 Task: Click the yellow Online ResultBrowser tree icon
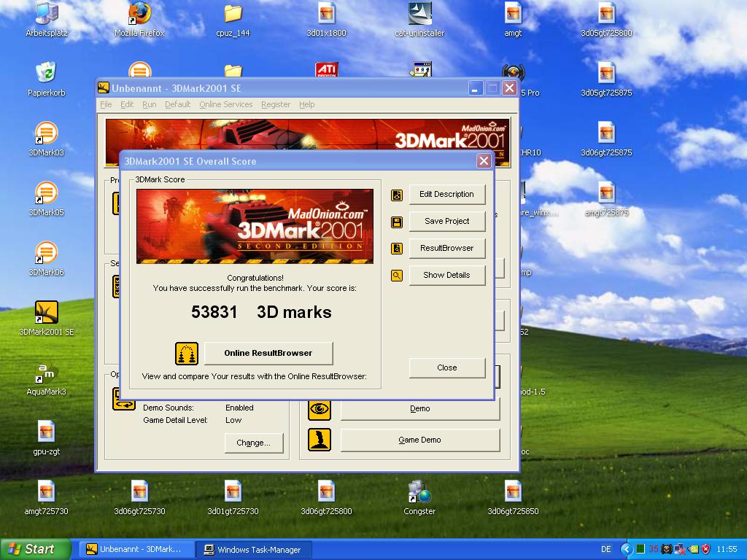(x=187, y=354)
